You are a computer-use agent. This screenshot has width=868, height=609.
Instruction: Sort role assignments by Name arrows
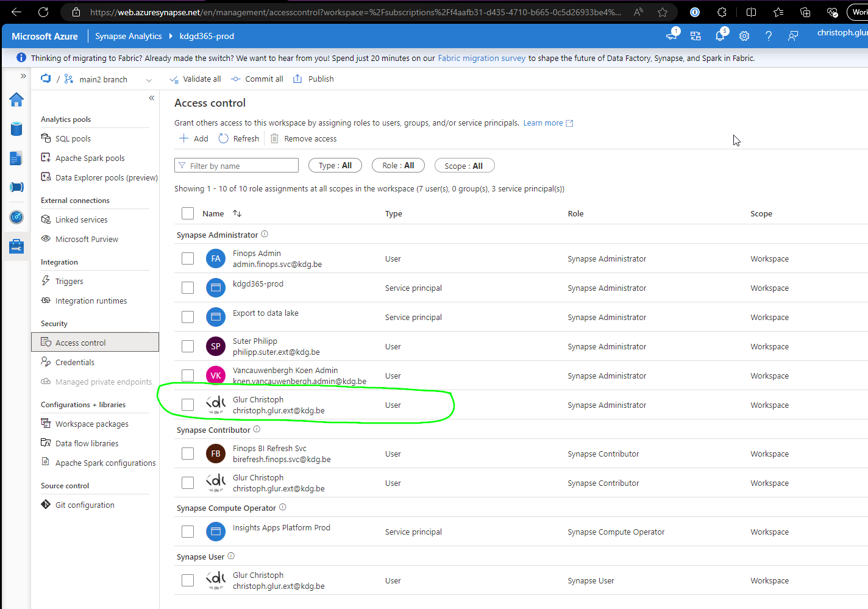(x=237, y=213)
